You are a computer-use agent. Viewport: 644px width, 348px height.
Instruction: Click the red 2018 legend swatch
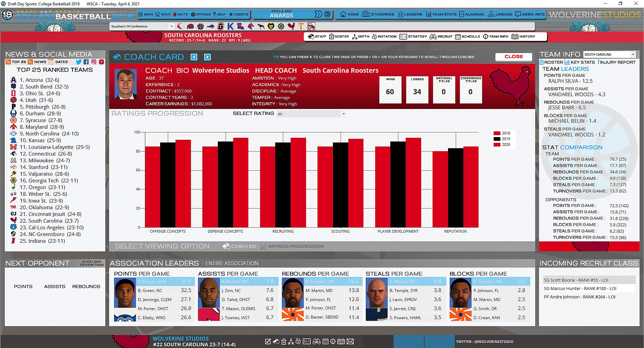497,133
